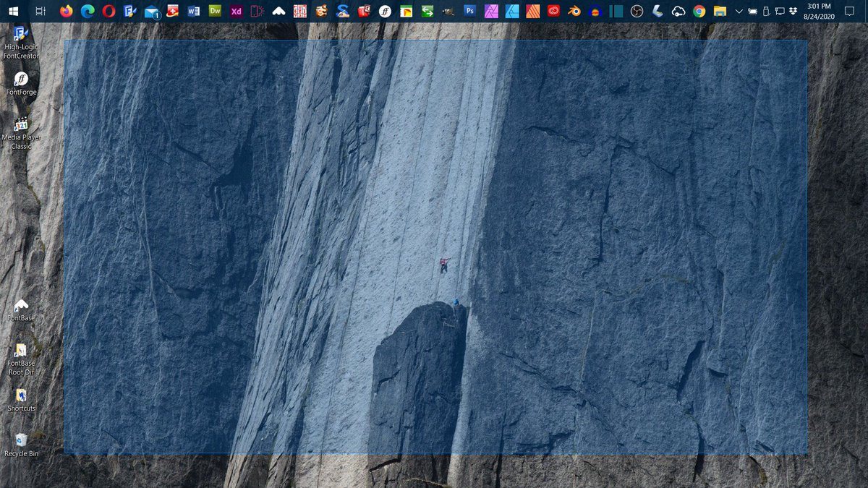868x488 pixels.
Task: Launch Opera browser from the taskbar
Action: [x=109, y=11]
